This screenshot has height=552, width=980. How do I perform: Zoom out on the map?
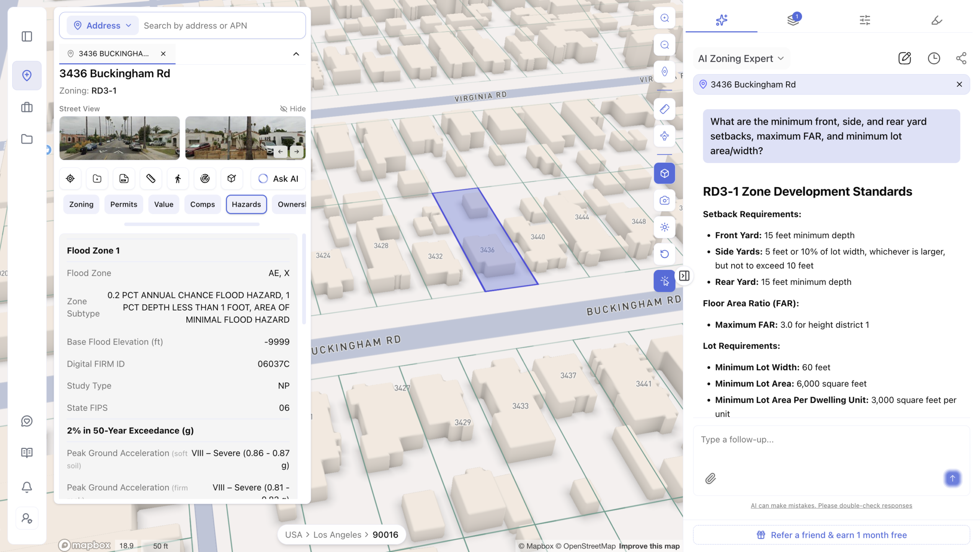pos(665,45)
